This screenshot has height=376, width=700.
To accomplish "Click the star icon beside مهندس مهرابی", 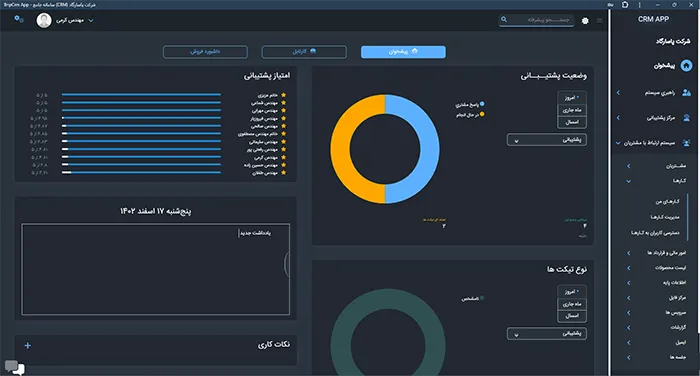I will pyautogui.click(x=283, y=110).
